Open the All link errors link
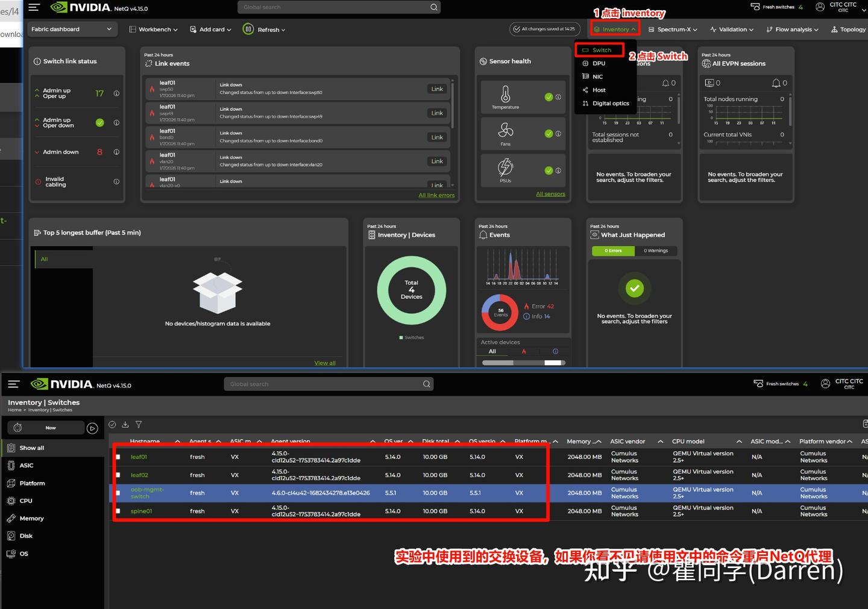The image size is (868, 609). pos(436,195)
